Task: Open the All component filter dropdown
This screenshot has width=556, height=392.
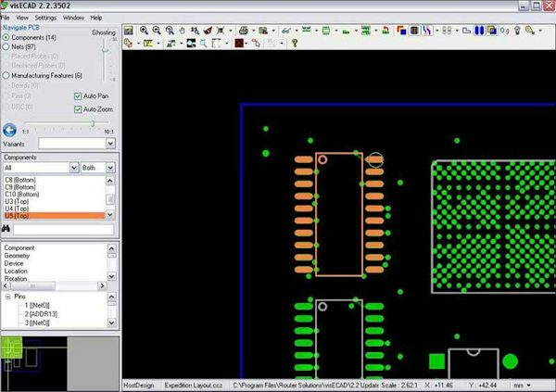Action: point(73,168)
